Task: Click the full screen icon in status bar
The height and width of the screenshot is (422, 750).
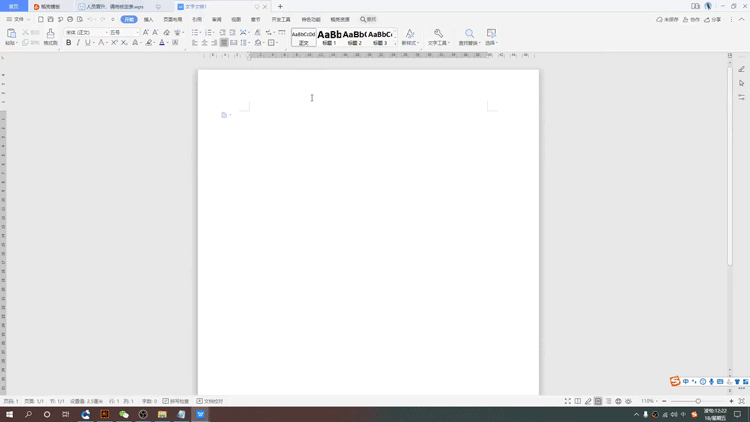Action: (567, 401)
